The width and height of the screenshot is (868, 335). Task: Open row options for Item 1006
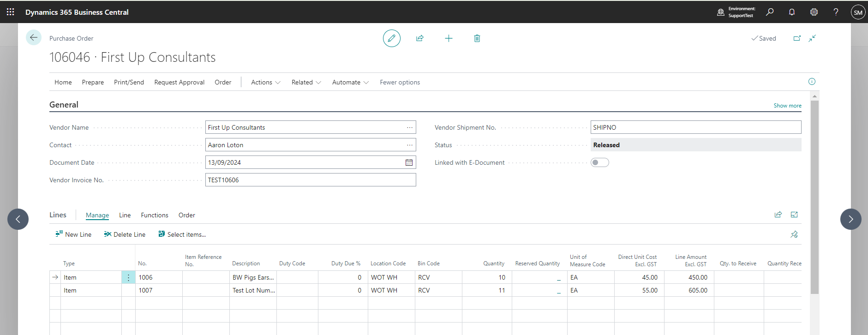point(128,277)
